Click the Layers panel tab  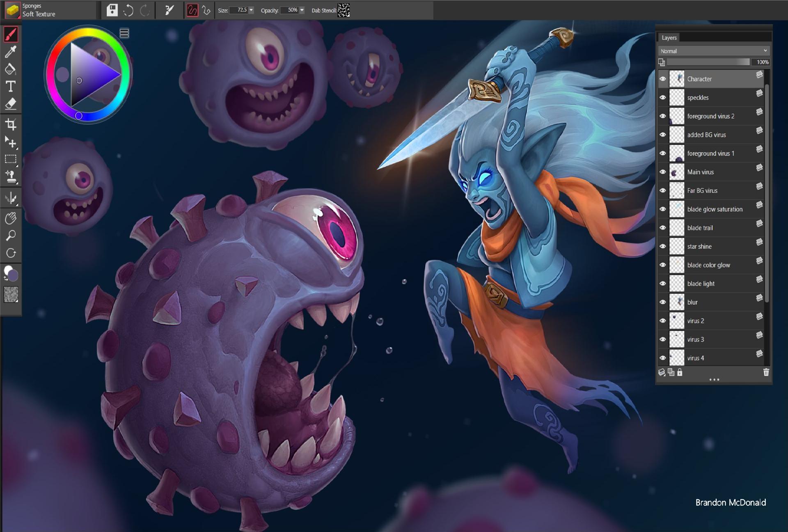pyautogui.click(x=669, y=38)
